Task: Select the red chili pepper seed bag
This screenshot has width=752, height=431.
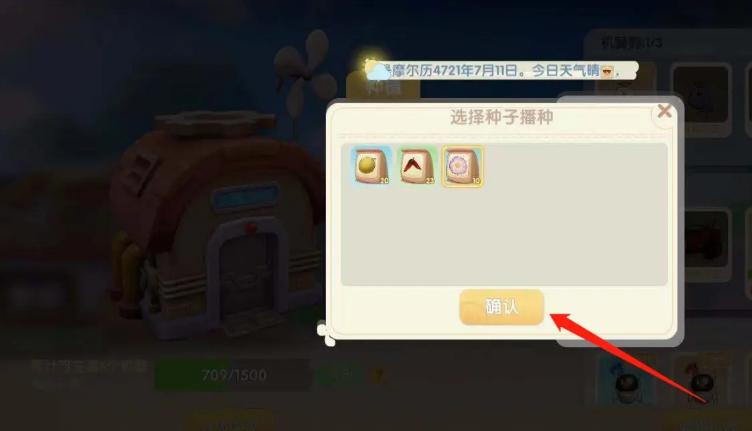Action: (x=417, y=166)
